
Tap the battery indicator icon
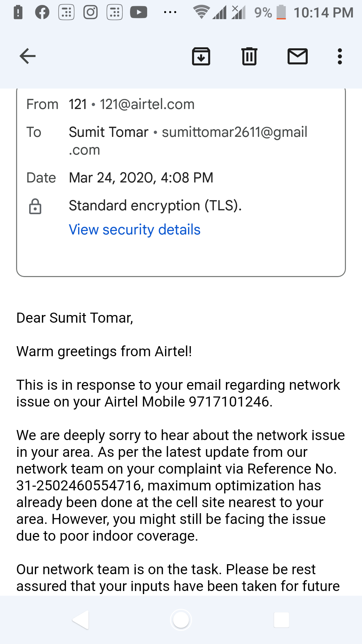[281, 12]
